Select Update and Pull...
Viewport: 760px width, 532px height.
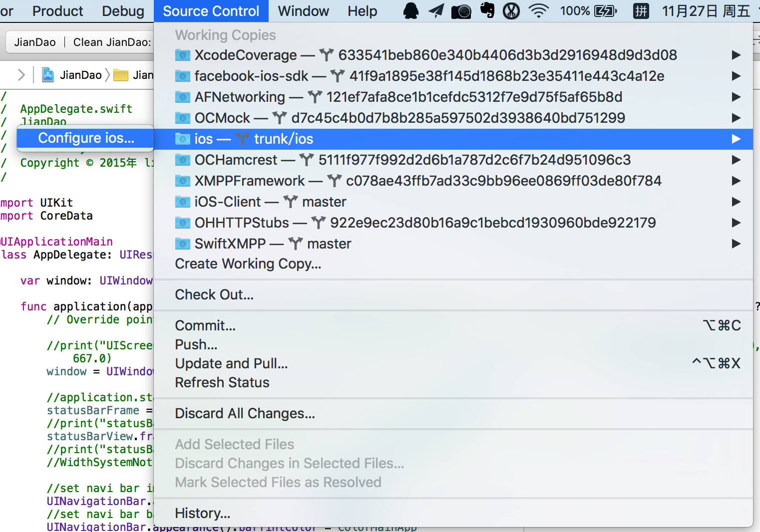453,363
